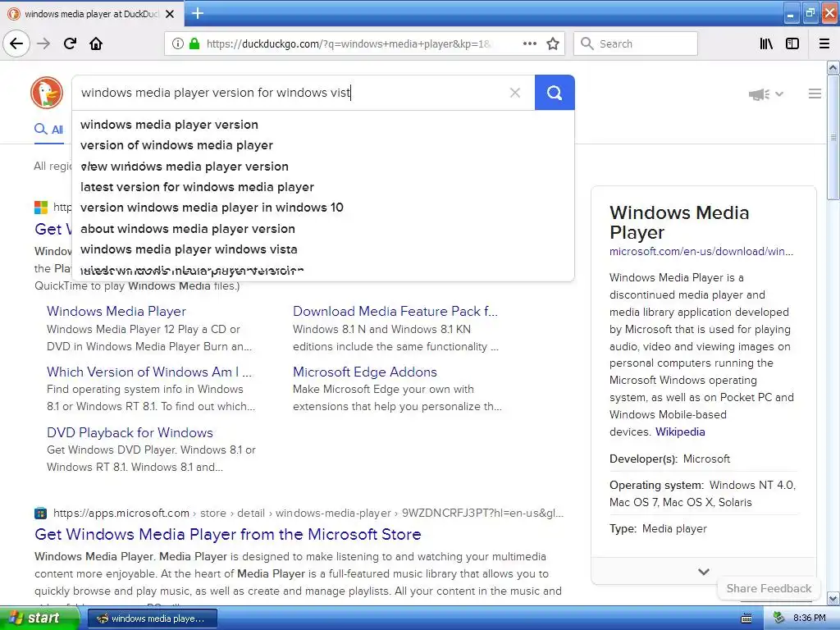
Task: Click the Firefox Search box
Action: tap(636, 43)
